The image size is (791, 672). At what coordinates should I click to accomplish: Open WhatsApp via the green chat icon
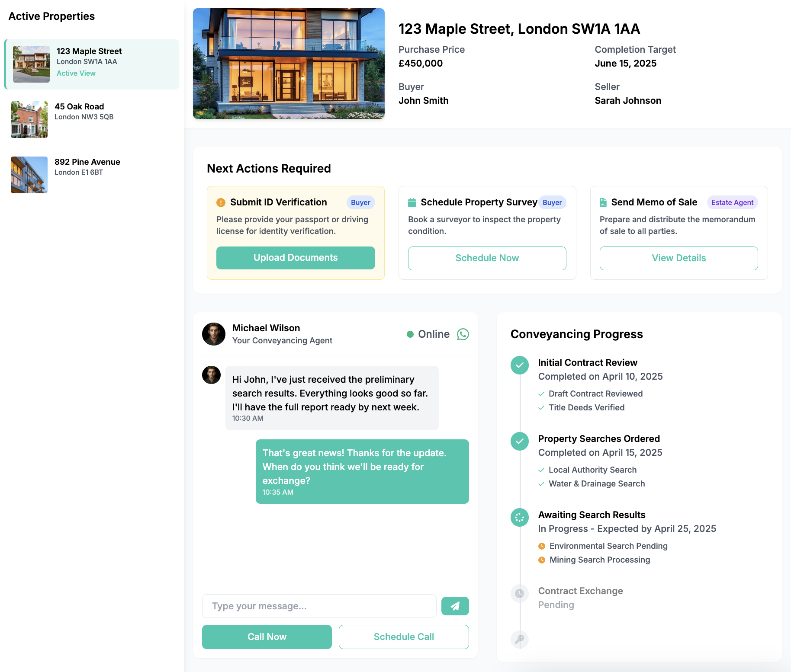coord(463,334)
